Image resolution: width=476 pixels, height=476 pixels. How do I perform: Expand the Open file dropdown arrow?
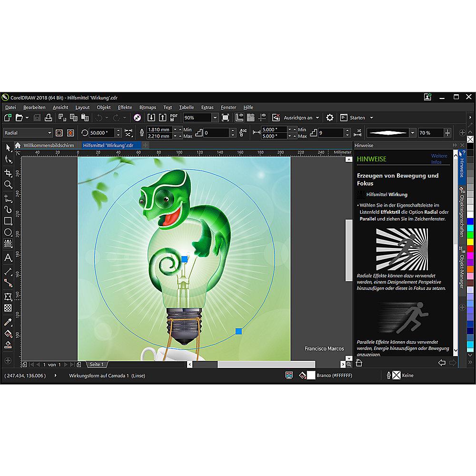coord(27,118)
